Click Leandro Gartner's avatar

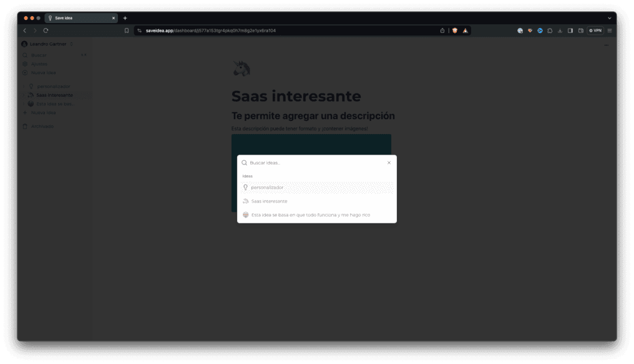pos(24,44)
